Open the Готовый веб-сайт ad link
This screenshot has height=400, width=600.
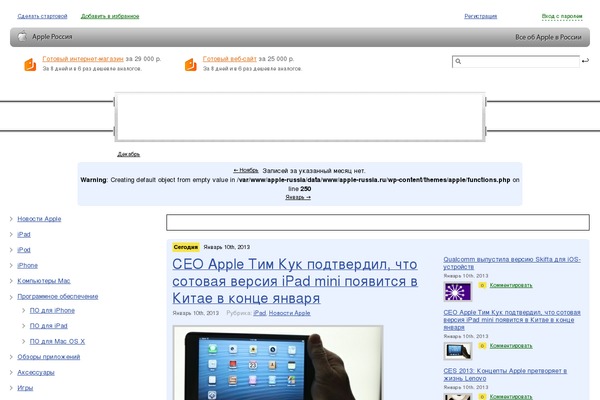(230, 59)
